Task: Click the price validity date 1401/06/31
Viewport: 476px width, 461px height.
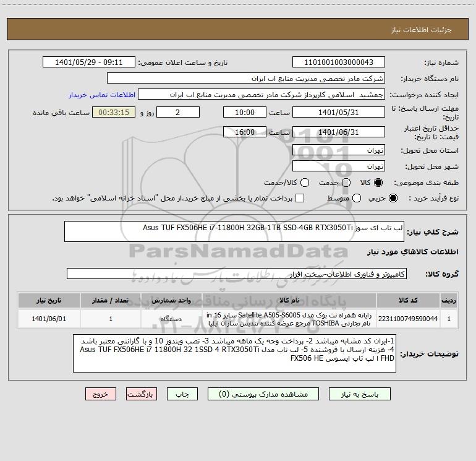Action: (339, 132)
